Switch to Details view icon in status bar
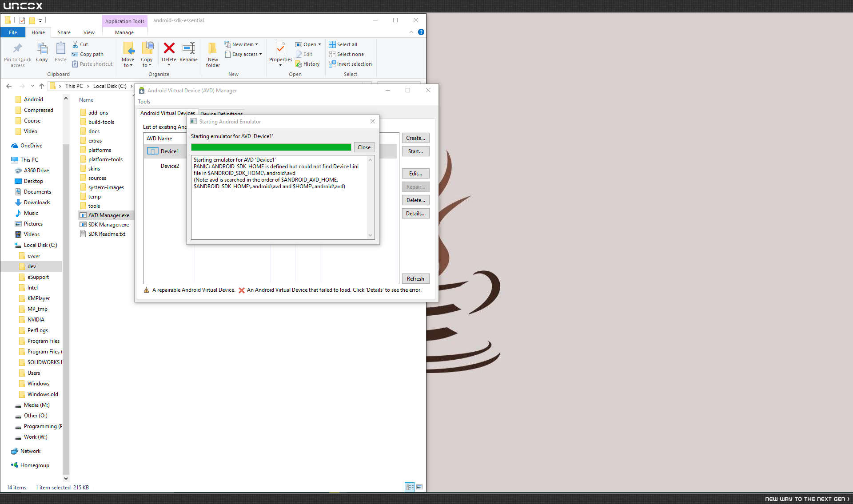 pyautogui.click(x=410, y=487)
